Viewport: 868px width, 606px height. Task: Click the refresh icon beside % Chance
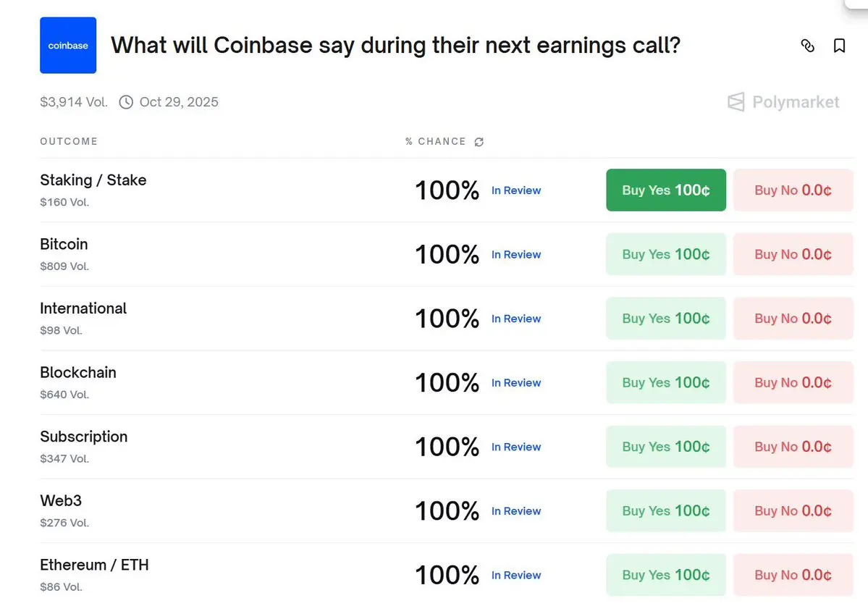pyautogui.click(x=479, y=142)
